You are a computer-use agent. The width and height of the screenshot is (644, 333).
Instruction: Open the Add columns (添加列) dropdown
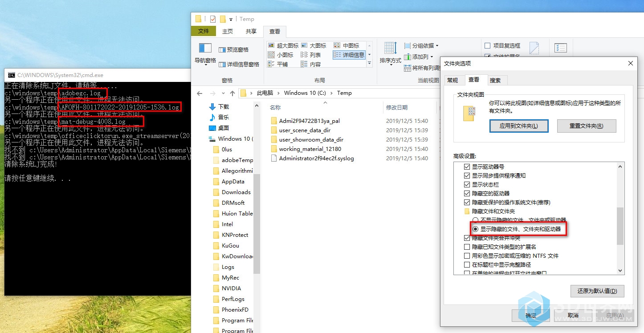coord(418,57)
